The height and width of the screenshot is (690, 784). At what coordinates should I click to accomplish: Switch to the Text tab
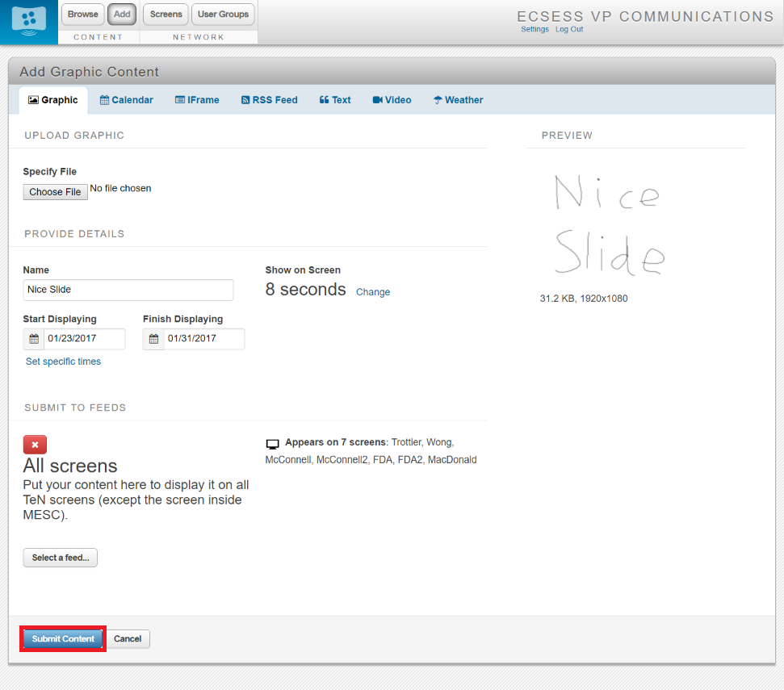coord(335,100)
